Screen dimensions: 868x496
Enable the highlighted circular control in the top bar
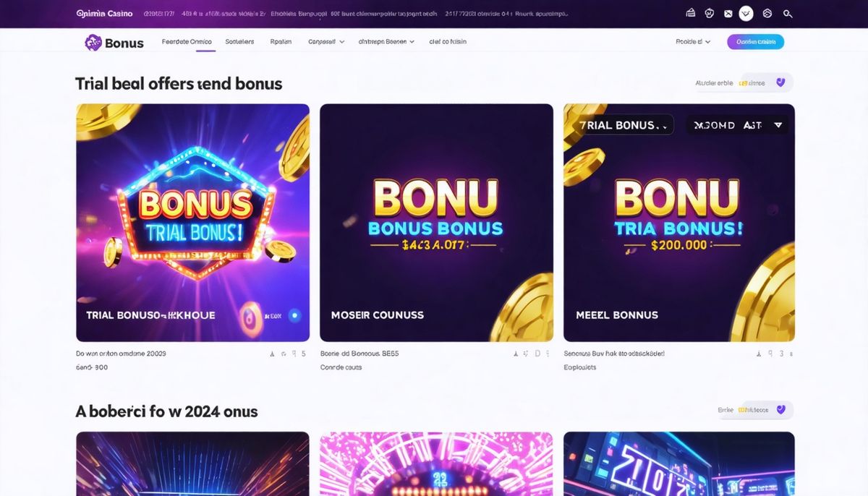[x=745, y=13]
